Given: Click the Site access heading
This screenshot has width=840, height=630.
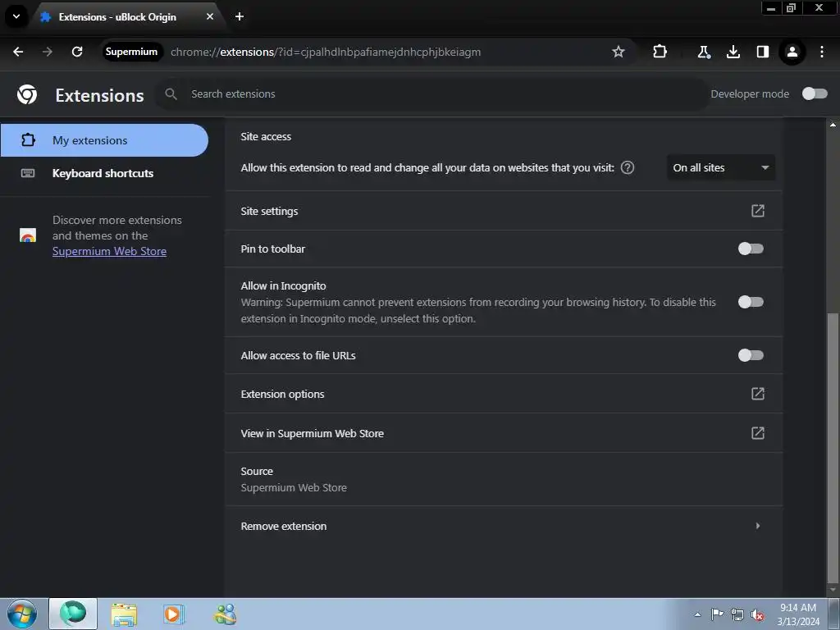Looking at the screenshot, I should coord(266,137).
